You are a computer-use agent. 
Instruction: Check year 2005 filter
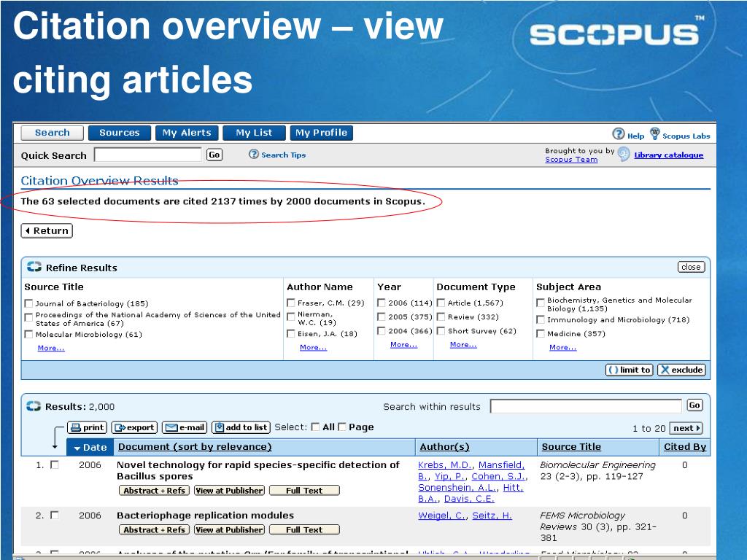pyautogui.click(x=381, y=317)
